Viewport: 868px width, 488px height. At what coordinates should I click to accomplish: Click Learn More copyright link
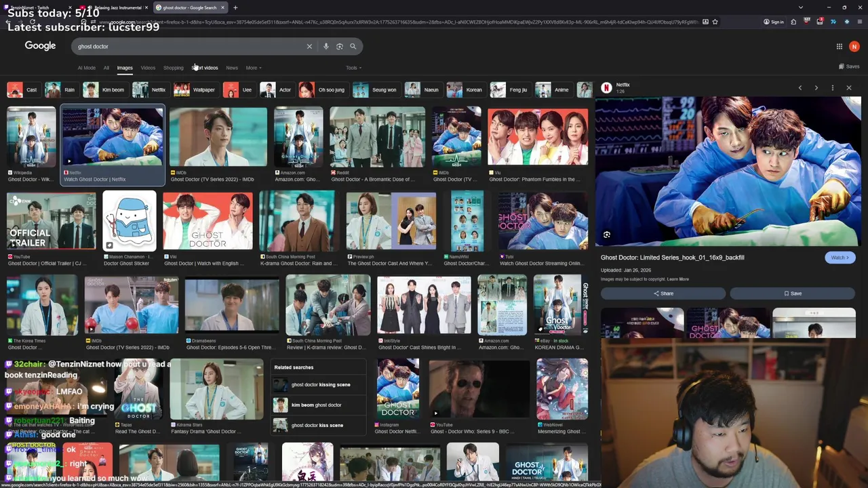[x=677, y=279]
